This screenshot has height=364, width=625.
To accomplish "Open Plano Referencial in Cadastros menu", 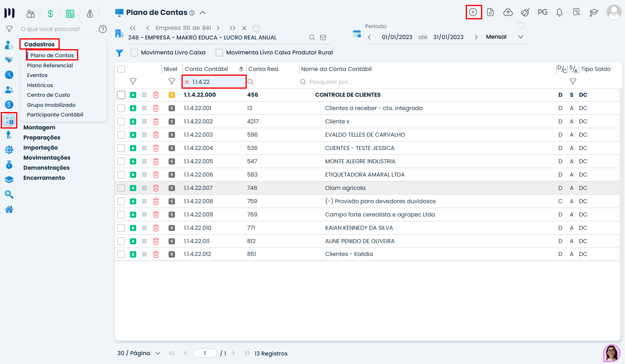I will coord(50,65).
